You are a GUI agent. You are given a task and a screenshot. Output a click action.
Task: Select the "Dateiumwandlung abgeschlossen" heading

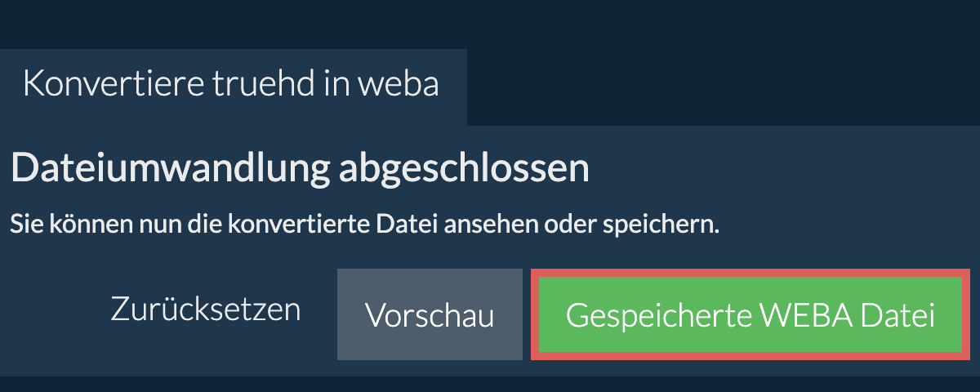[x=300, y=169]
